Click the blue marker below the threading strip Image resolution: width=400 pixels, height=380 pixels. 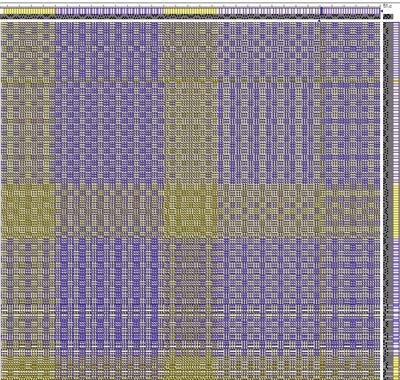click(319, 21)
